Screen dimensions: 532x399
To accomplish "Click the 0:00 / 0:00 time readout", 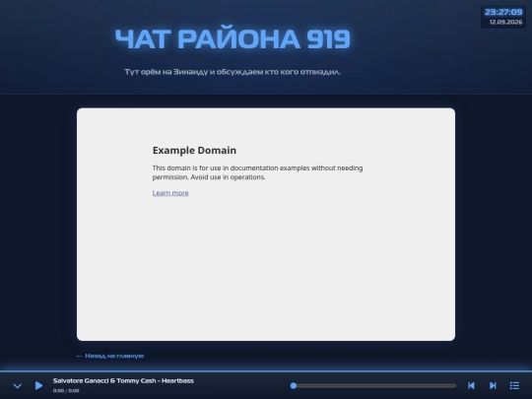I will click(66, 390).
